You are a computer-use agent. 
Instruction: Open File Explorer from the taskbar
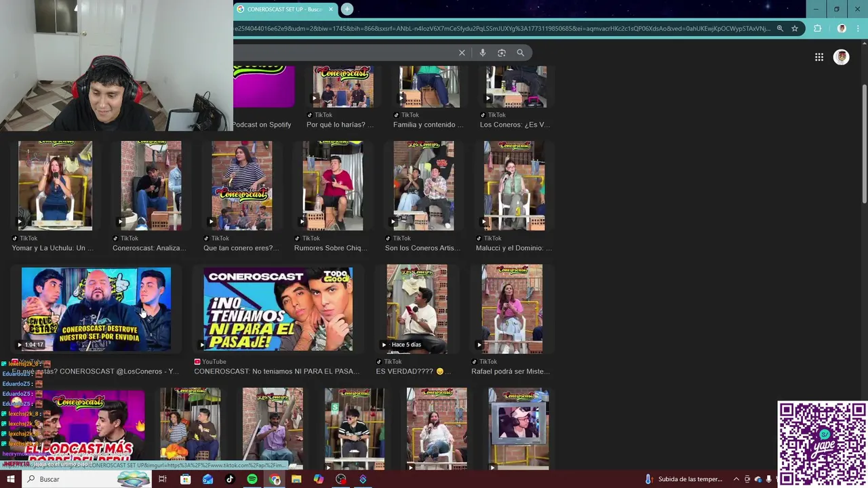(296, 479)
